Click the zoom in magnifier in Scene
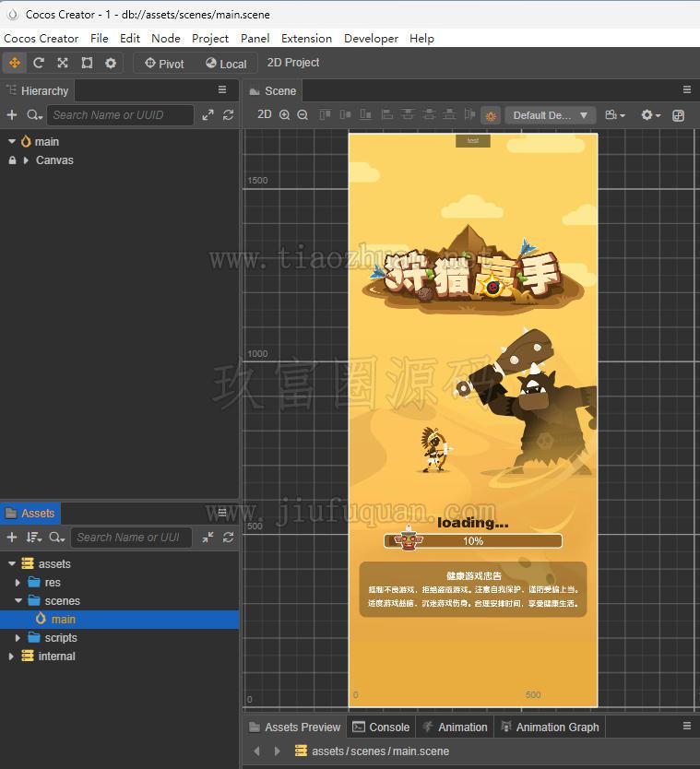 (284, 114)
